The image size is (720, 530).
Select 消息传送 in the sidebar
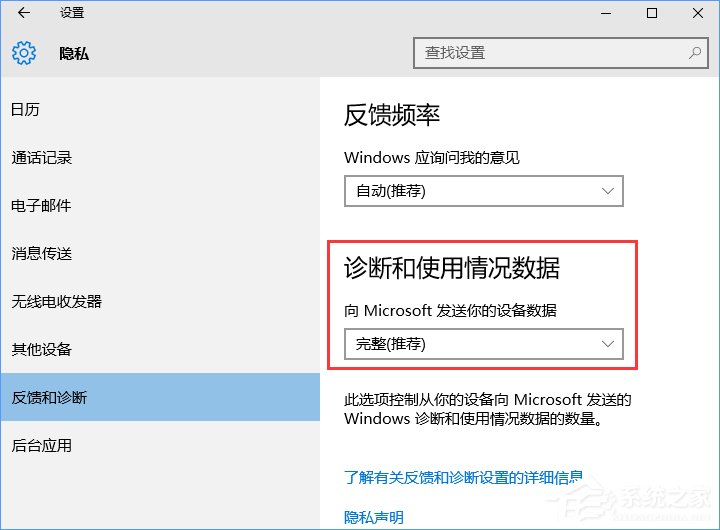(42, 254)
